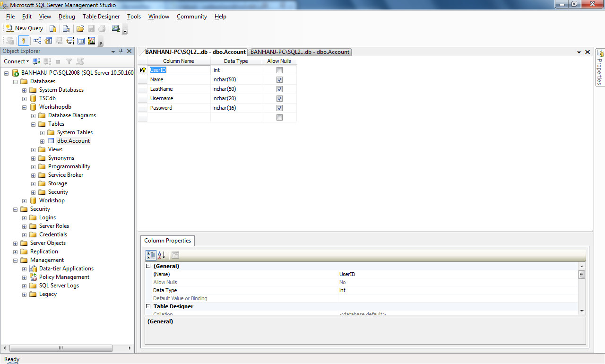Click Column Properties vertical scrollbar down arrow

pyautogui.click(x=581, y=311)
